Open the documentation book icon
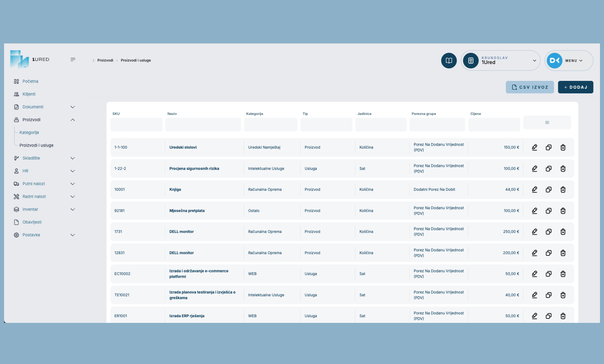 [449, 61]
